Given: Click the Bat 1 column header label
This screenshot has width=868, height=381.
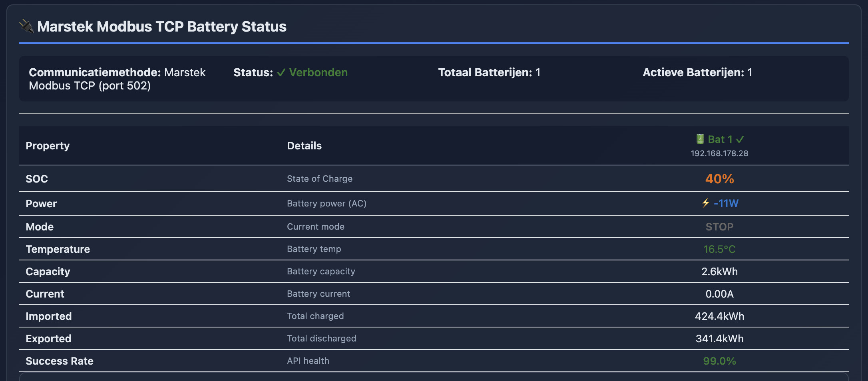Looking at the screenshot, I should pyautogui.click(x=720, y=139).
